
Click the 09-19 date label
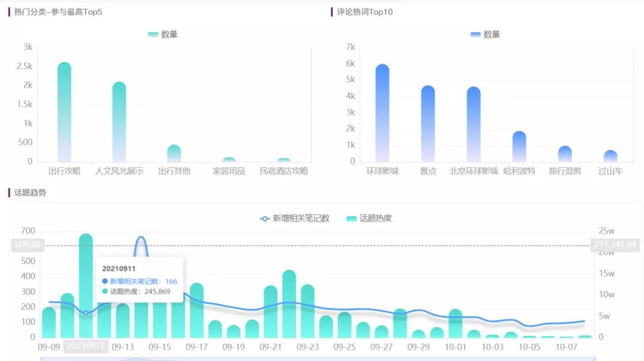pyautogui.click(x=234, y=347)
